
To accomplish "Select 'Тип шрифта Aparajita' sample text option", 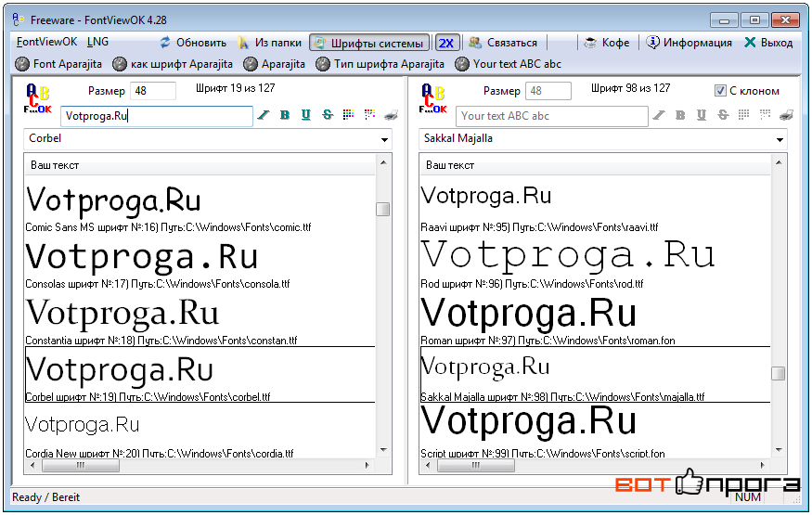I will (x=380, y=64).
